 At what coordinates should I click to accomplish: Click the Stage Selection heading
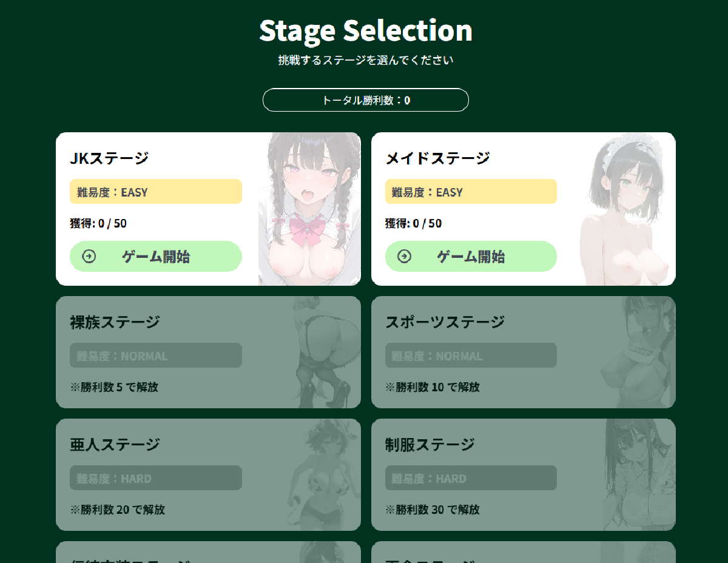[x=365, y=30]
